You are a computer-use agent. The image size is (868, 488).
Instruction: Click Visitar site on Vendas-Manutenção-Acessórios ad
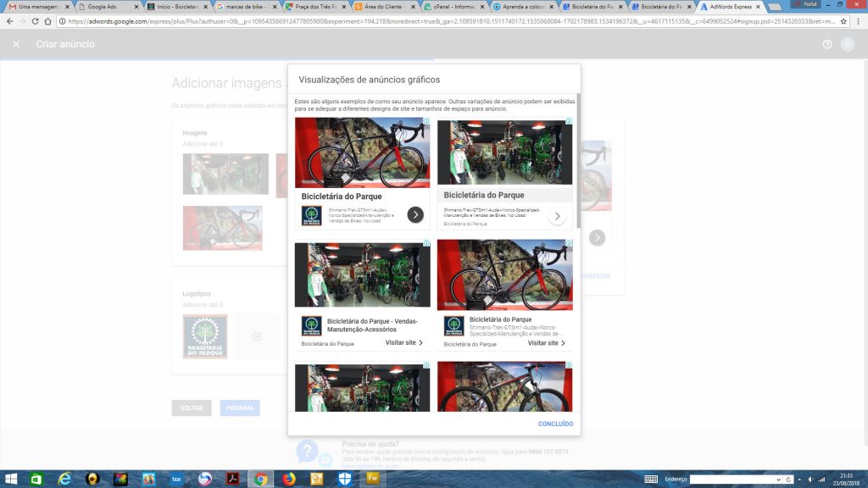(404, 343)
